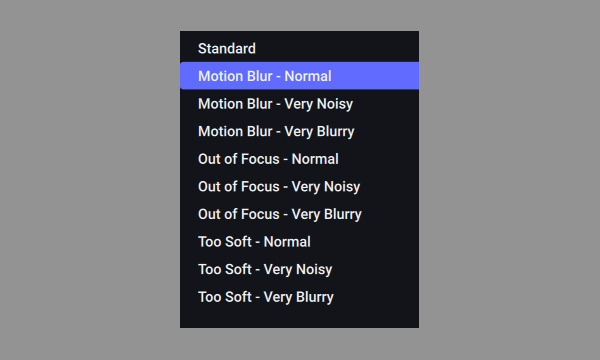
Task: Select Motion Blur - Very Blurry
Action: (299, 131)
